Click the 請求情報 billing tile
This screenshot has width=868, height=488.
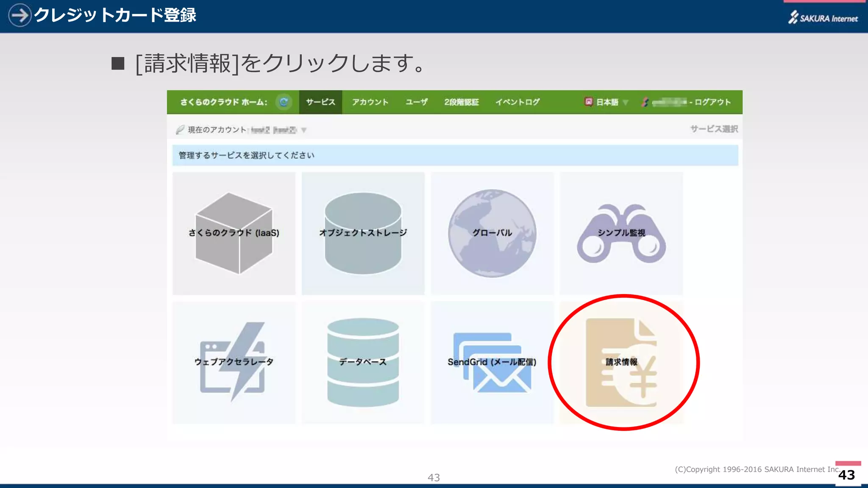[621, 362]
